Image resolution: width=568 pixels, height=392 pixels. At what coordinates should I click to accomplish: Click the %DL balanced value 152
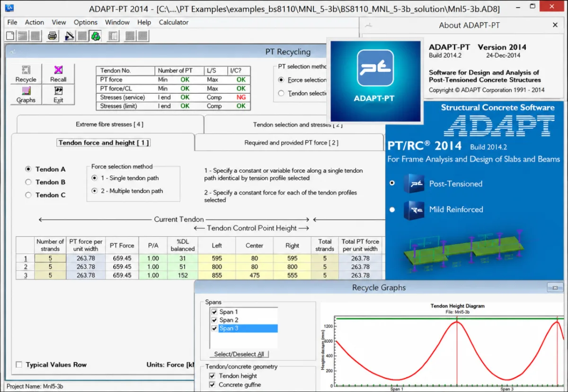183,276
